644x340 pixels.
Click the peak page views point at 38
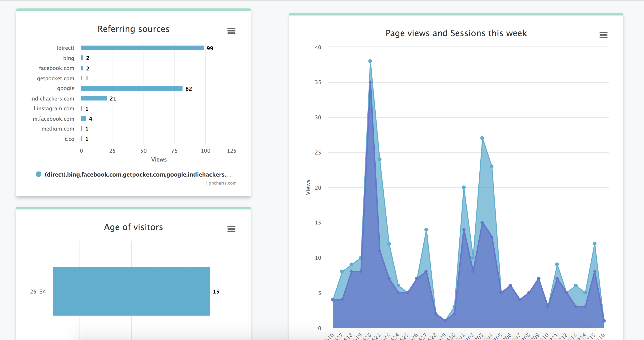point(370,61)
